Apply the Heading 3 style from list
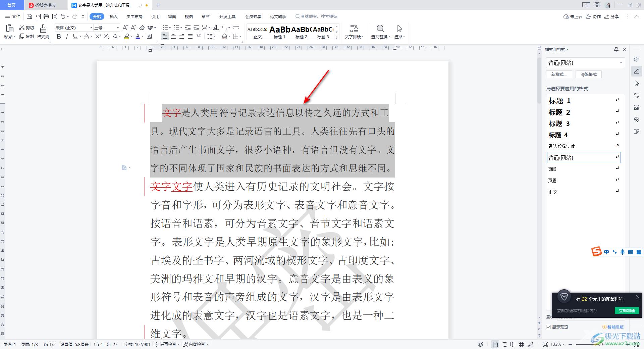The image size is (644, 349). click(584, 123)
